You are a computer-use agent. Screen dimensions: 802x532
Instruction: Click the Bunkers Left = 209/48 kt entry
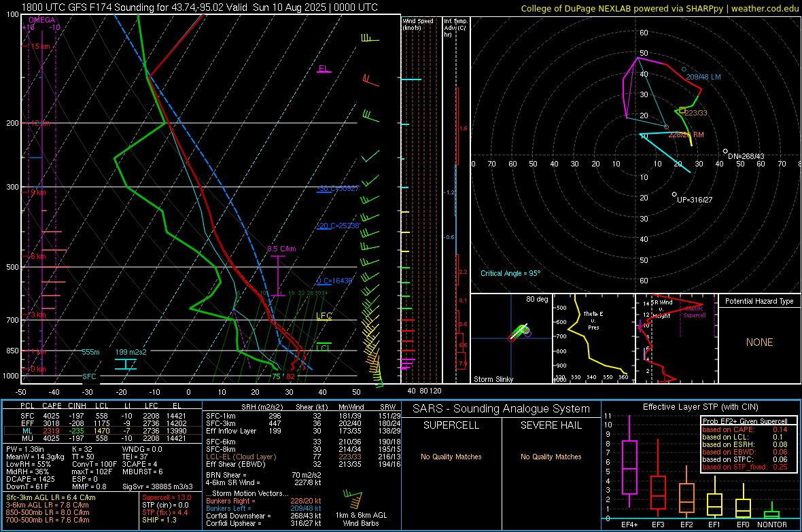264,508
